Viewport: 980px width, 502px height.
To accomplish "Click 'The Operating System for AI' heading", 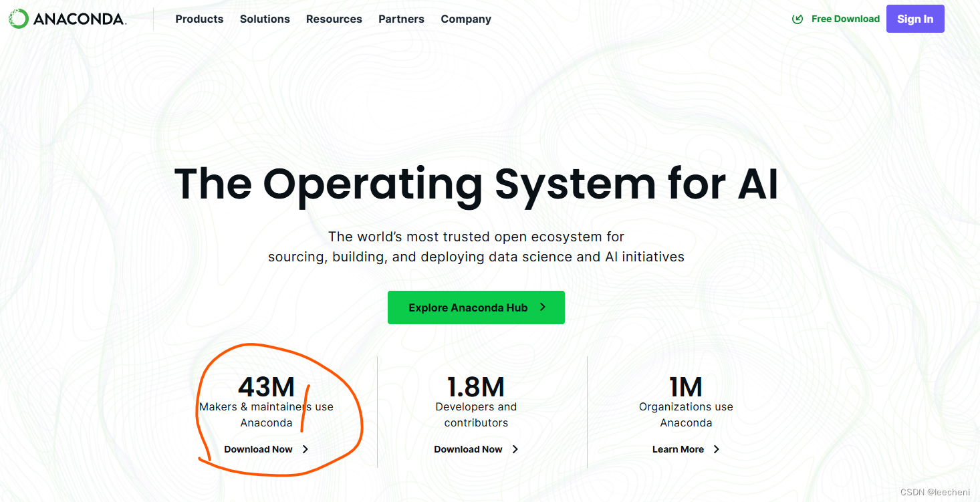I will [476, 184].
